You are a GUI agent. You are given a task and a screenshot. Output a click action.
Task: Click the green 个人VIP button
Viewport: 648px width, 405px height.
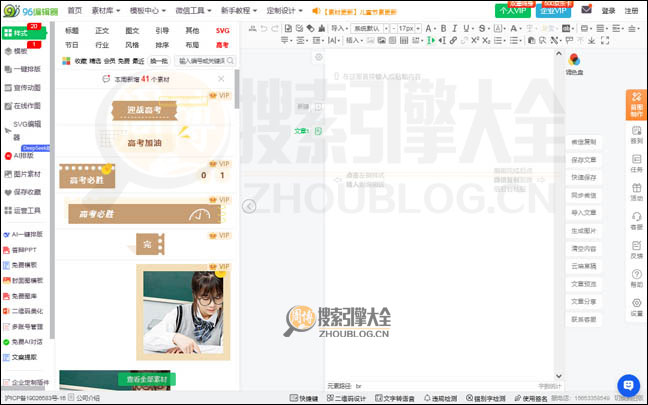512,10
